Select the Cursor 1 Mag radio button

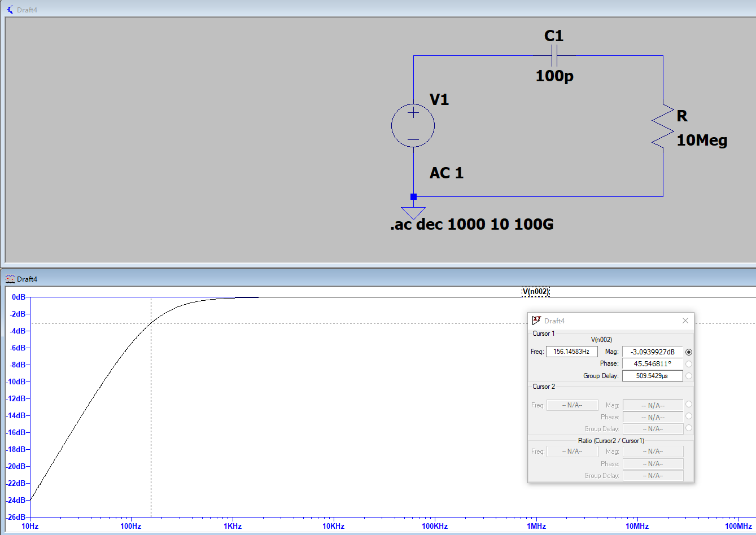(689, 352)
